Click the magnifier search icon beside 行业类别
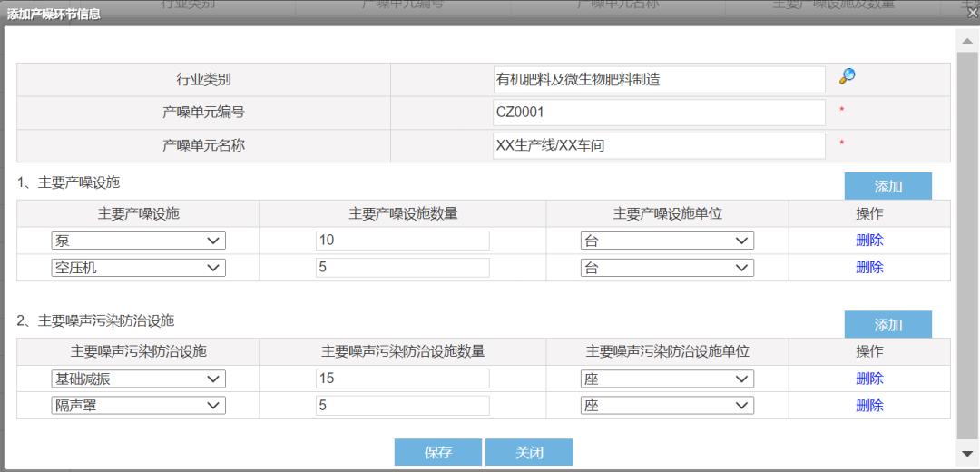Viewport: 980px width, 472px height. coord(847,77)
